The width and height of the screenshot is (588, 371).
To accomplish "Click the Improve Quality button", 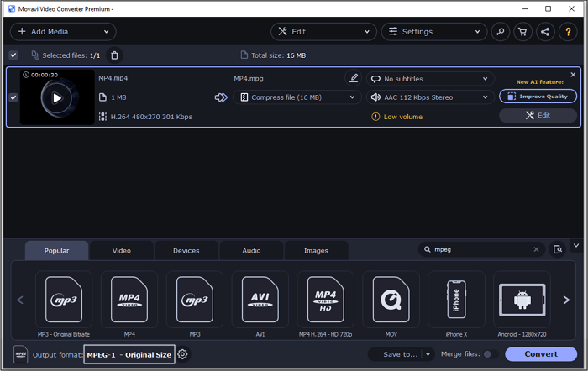I will (538, 96).
